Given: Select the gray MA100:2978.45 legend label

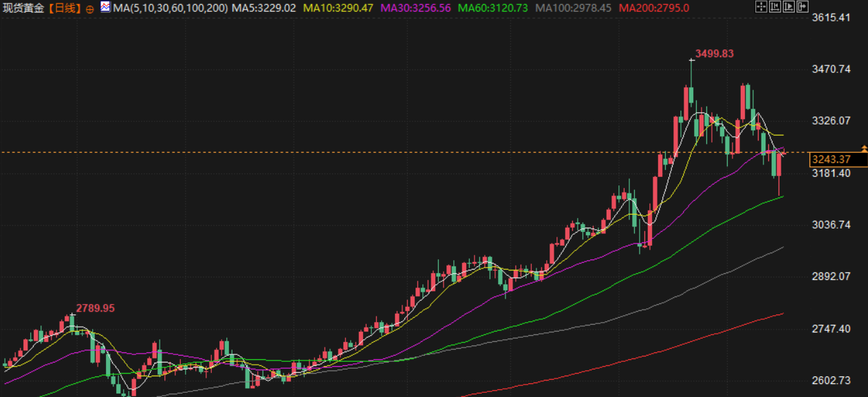Looking at the screenshot, I should tap(573, 8).
